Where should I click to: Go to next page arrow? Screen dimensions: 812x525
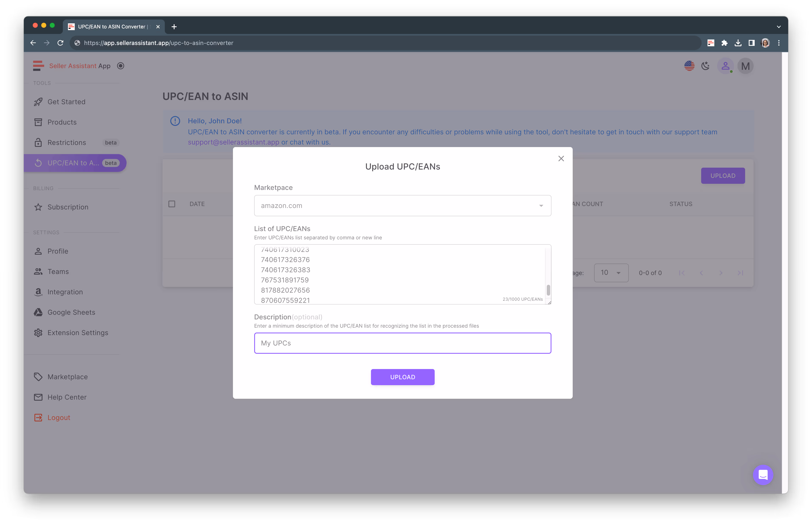721,273
